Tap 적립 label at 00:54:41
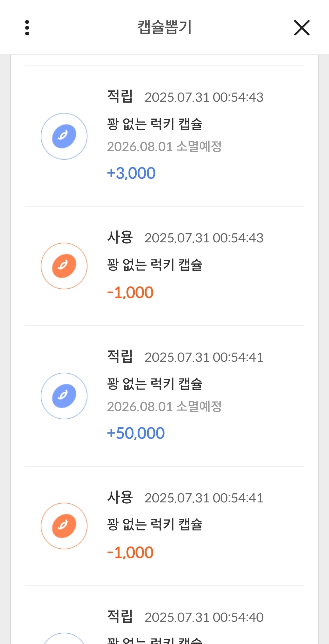Viewport: 329px width, 644px height. pos(120,356)
